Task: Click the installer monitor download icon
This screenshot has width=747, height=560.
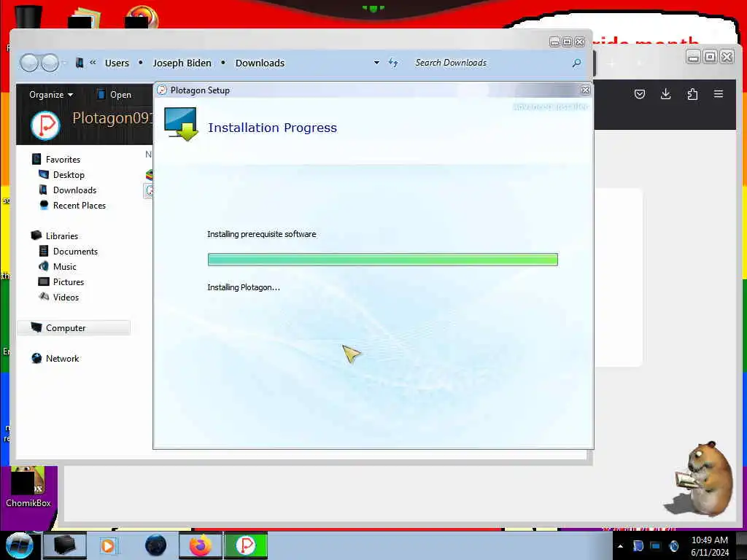Action: [x=181, y=124]
